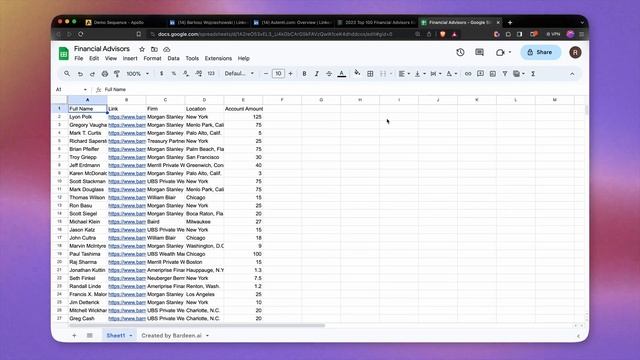Screen dimensions: 640x360
Task: Click the move-to-folder icon
Action: point(154,49)
